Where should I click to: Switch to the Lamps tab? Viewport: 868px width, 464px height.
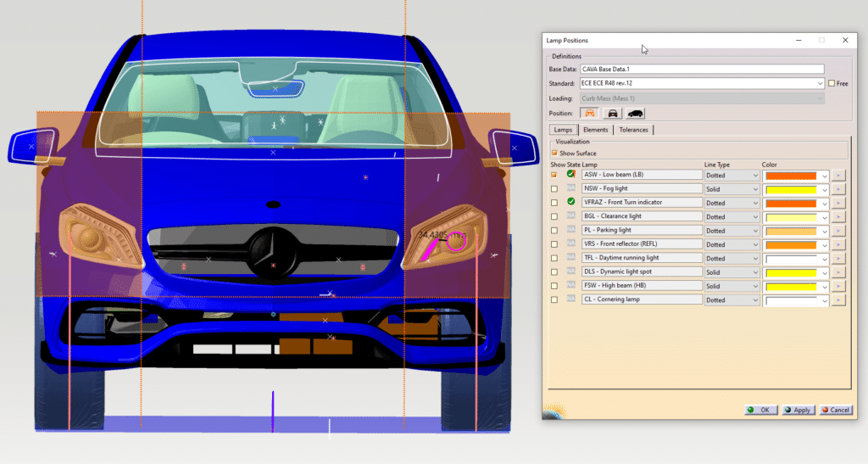[x=563, y=130]
